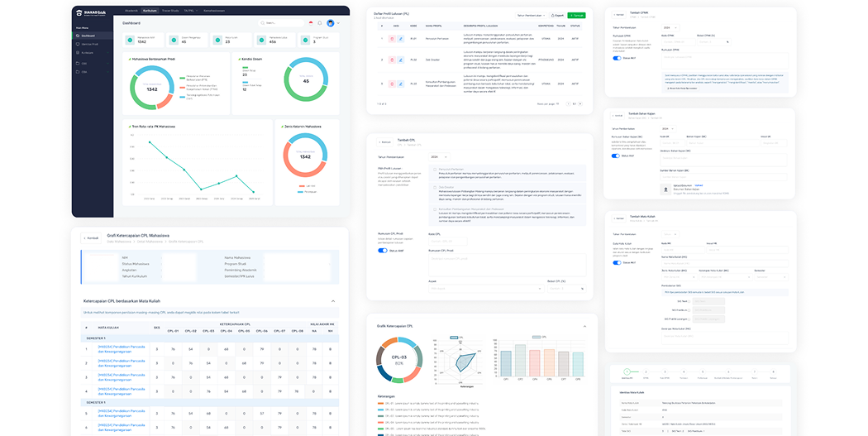868x436 pixels.
Task: Expand the OBE sidebar folder
Action: (93, 63)
